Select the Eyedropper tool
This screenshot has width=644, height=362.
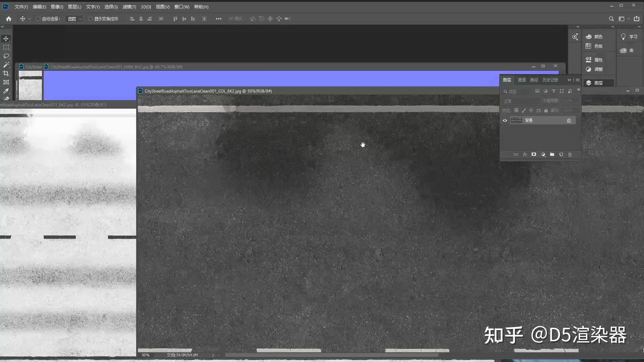coord(6,91)
